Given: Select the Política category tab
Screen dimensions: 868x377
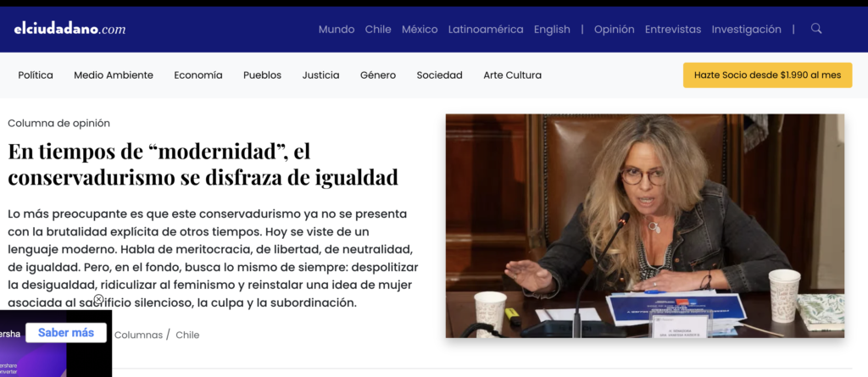Looking at the screenshot, I should (x=36, y=75).
